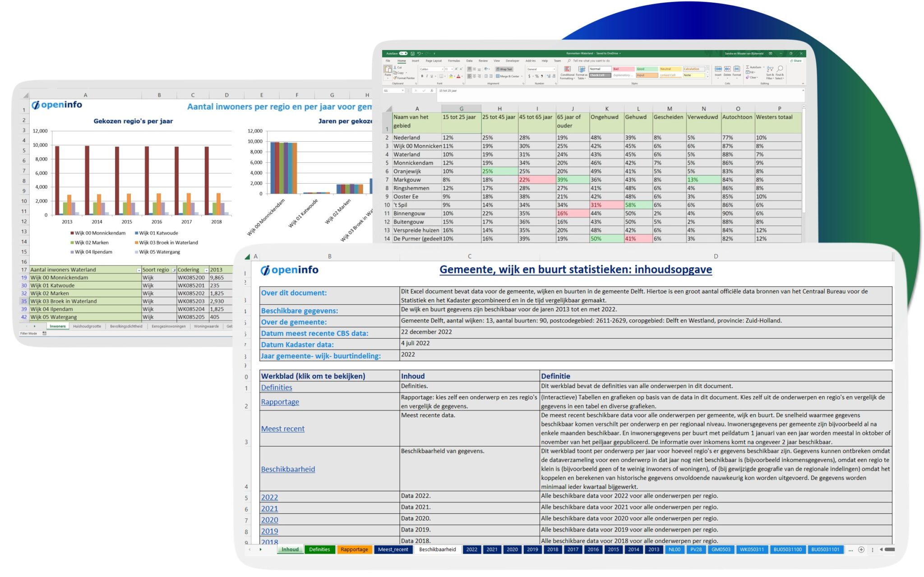Click the Rapportage hyperlink in the table
The width and height of the screenshot is (924, 577).
coord(280,402)
